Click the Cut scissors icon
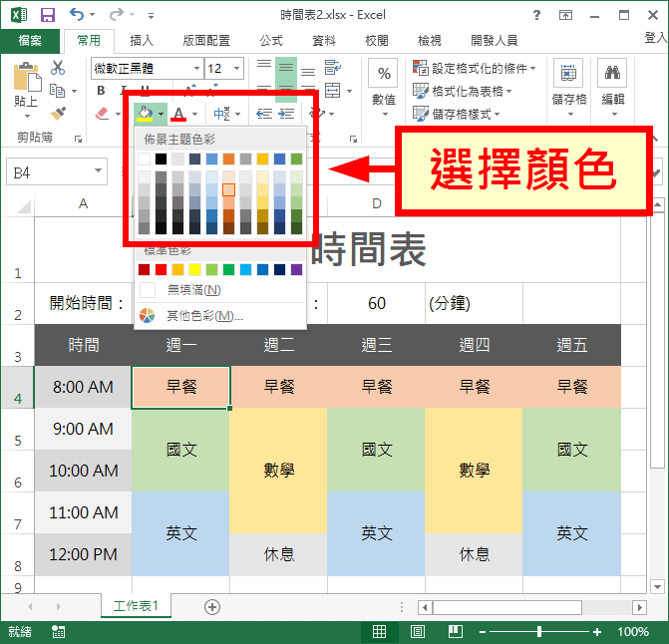This screenshot has height=644, width=669. [58, 68]
